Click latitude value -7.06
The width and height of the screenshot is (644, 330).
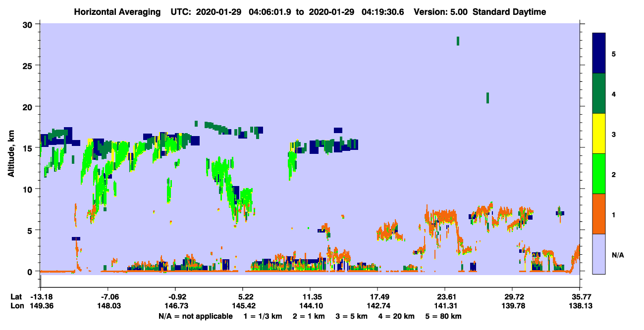108,297
